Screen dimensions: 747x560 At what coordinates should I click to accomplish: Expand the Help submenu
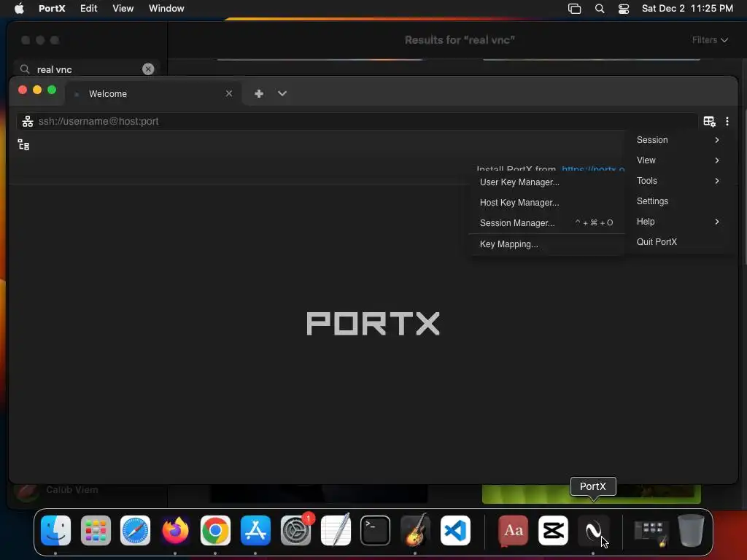[x=678, y=222]
